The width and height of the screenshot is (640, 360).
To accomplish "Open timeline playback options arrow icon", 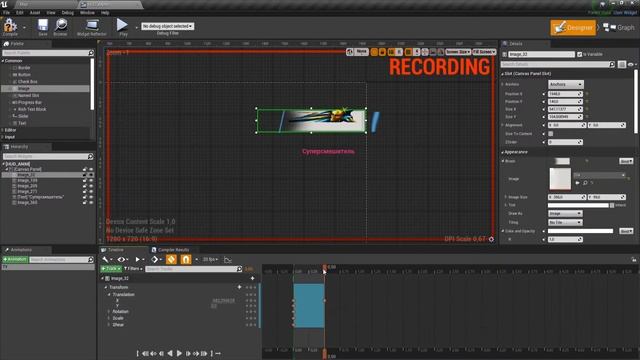I will click(x=139, y=260).
